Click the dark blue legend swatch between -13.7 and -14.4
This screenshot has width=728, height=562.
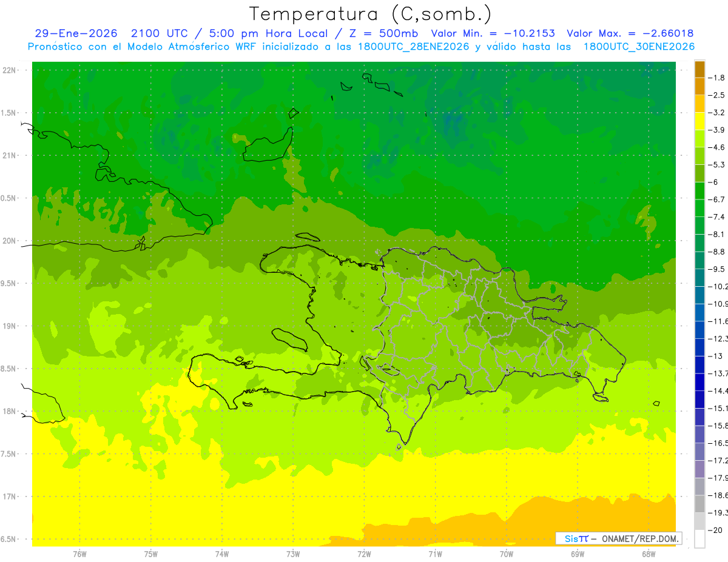tap(699, 382)
